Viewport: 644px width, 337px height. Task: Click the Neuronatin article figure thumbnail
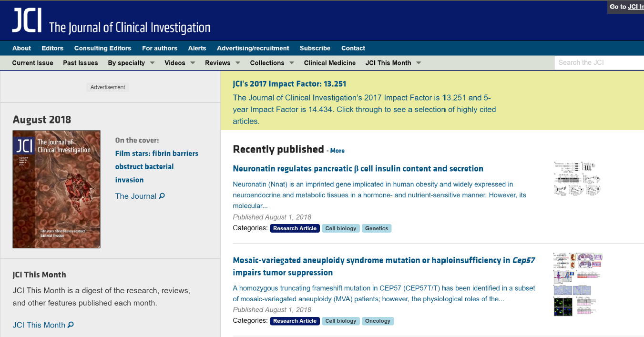tap(577, 178)
